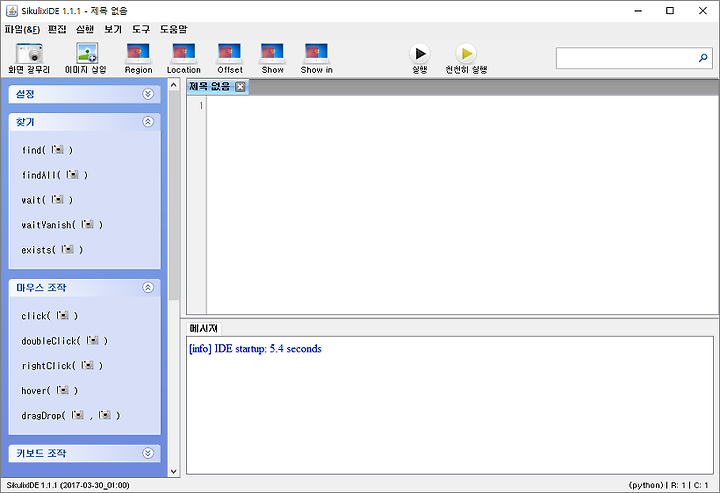Image resolution: width=720 pixels, height=493 pixels.
Task: Collapse the 마우스 조작 panel chevron
Action: [148, 287]
